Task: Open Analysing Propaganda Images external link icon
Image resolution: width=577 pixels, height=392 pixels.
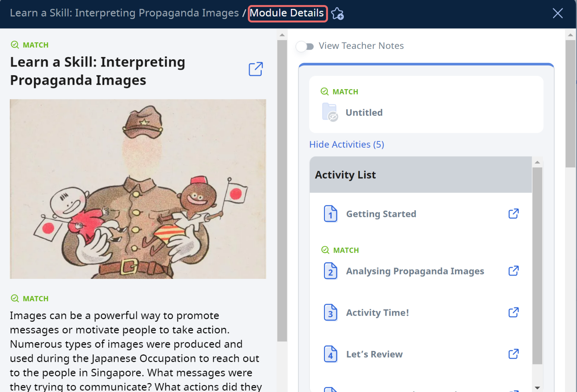Action: [513, 271]
